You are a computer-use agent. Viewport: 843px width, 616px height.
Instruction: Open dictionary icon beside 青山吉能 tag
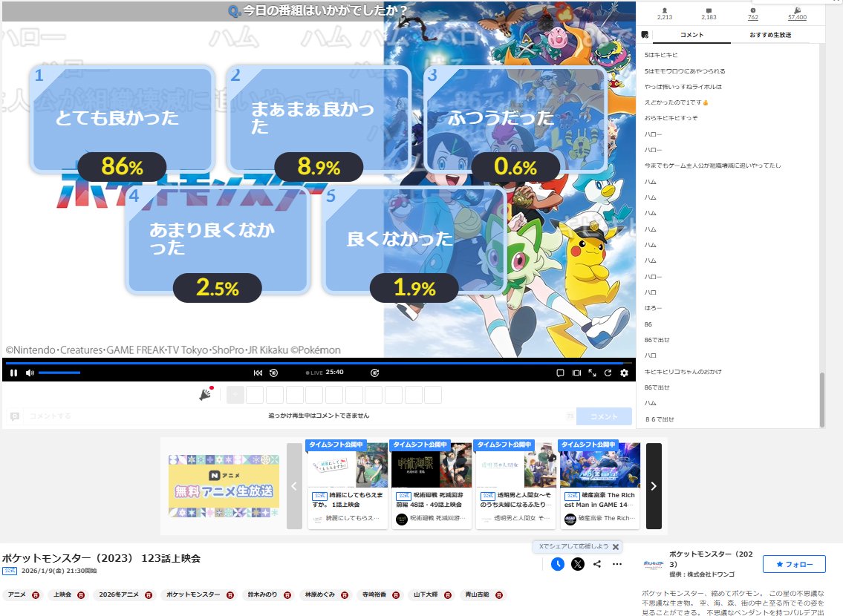pyautogui.click(x=499, y=595)
